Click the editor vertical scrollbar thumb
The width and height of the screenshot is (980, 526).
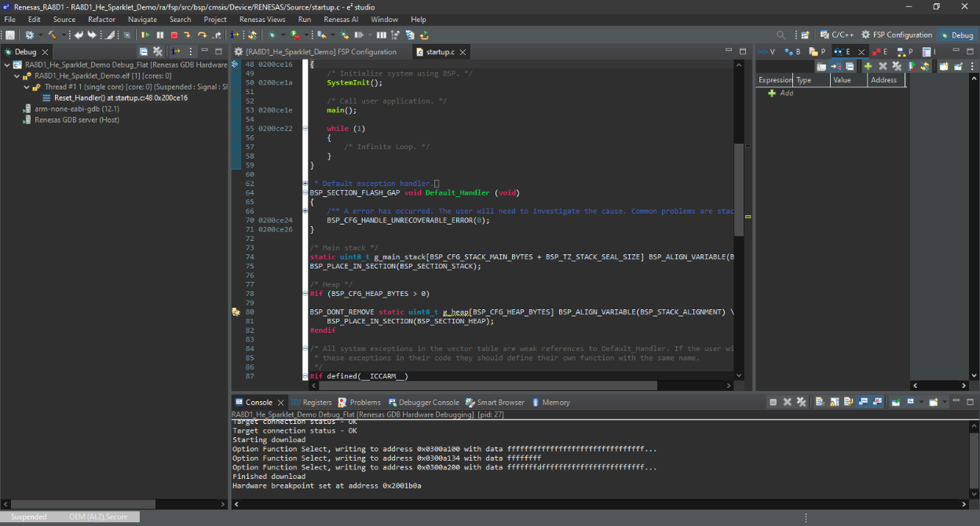click(738, 188)
